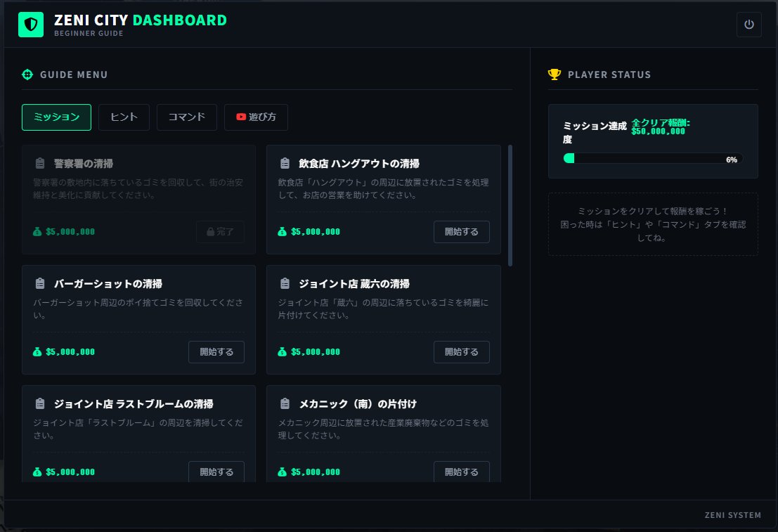This screenshot has height=532, width=778.
Task: Click money bag icon in ラストブルーム card
Action: tap(37, 472)
